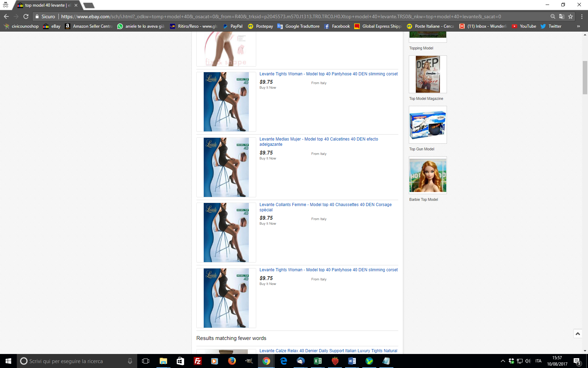Open the 'Levante Medias Mujer' listing title
The width and height of the screenshot is (588, 368).
(x=319, y=142)
